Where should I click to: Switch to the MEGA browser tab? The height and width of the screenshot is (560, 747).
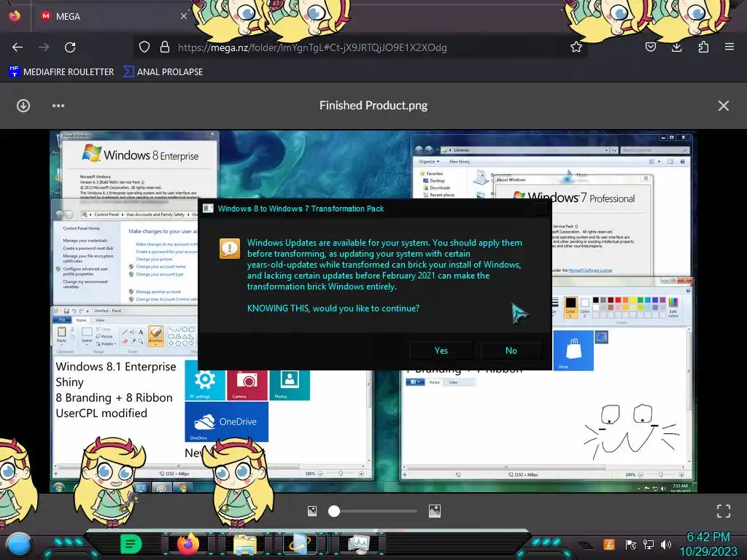coord(113,16)
